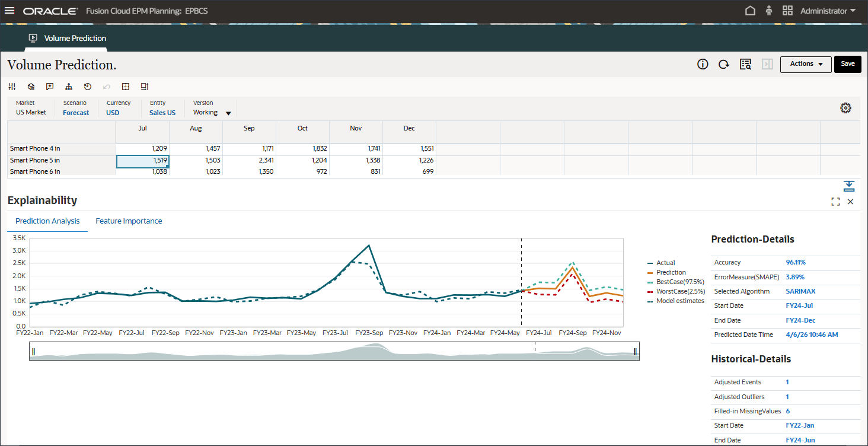The height and width of the screenshot is (446, 868).
Task: Expand the Version Working dropdown arrow
Action: pos(228,113)
